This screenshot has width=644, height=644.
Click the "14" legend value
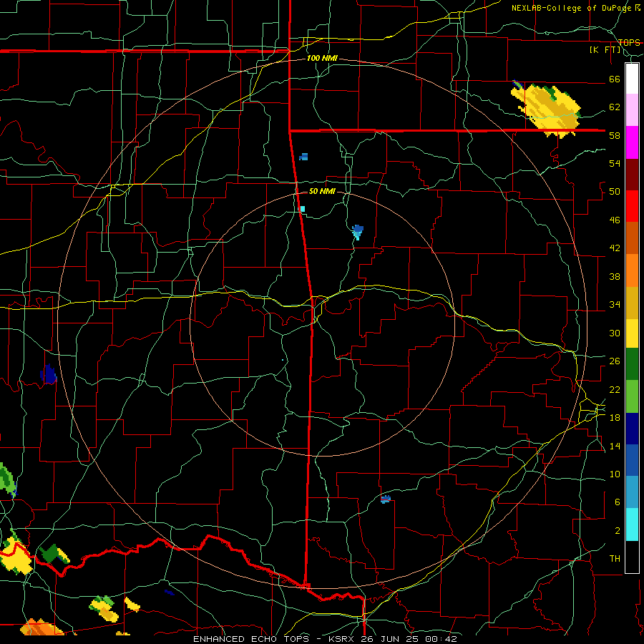point(615,446)
